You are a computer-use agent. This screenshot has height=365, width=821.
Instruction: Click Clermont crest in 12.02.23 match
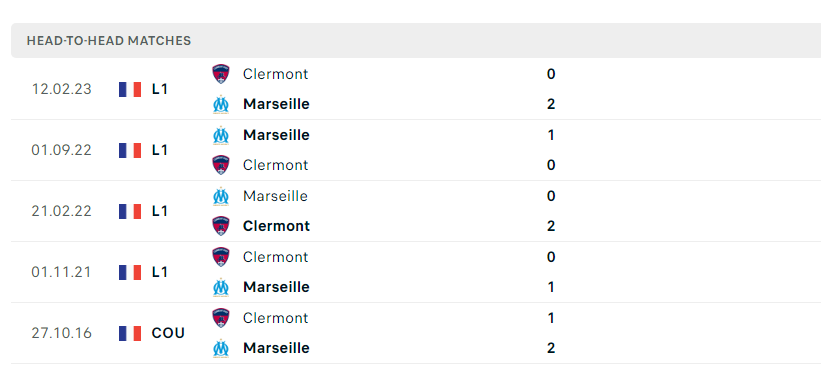(x=220, y=74)
